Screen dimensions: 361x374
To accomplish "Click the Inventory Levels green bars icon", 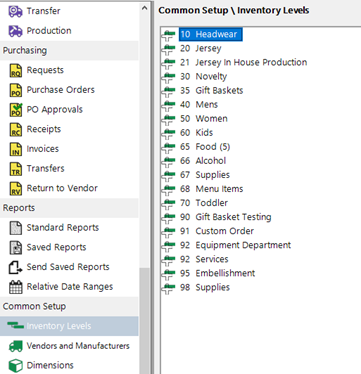I will pyautogui.click(x=15, y=326).
